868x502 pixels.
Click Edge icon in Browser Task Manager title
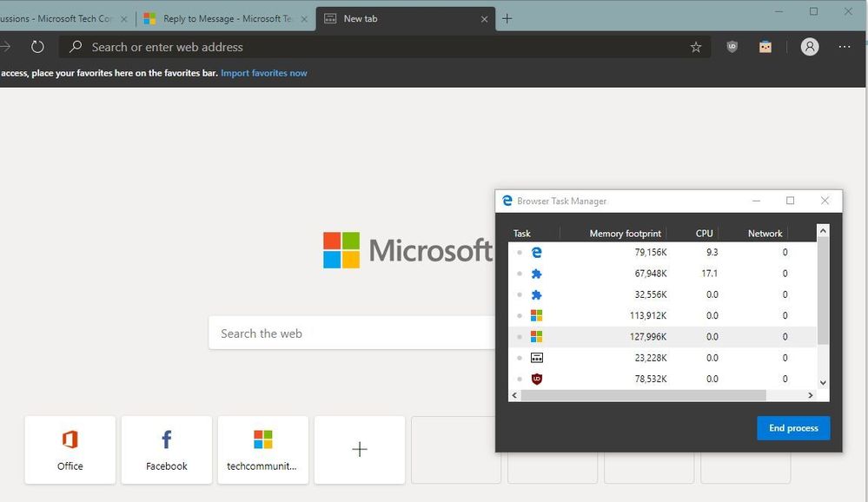507,201
